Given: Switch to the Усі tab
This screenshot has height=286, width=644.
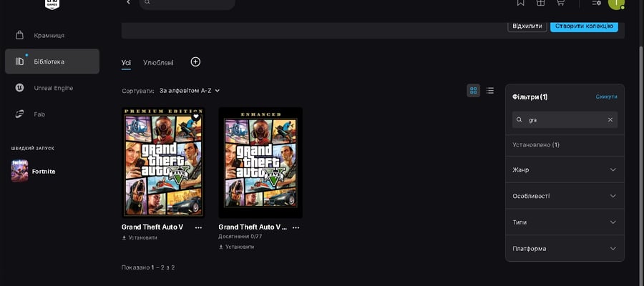Looking at the screenshot, I should 126,62.
